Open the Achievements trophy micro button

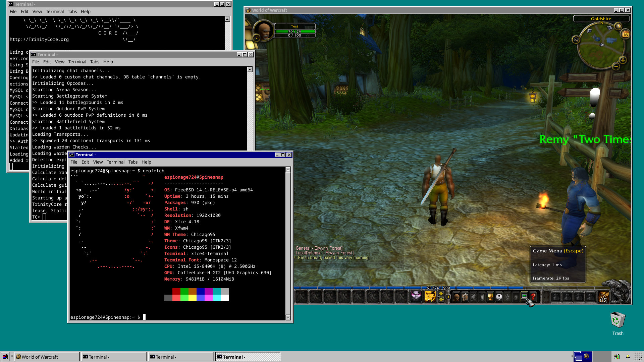(x=490, y=297)
